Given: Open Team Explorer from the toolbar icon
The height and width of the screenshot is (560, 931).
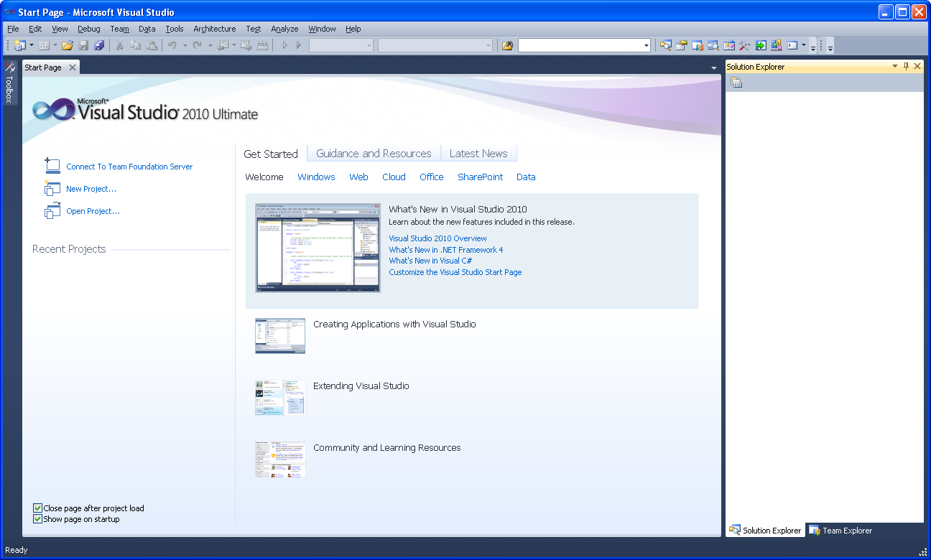Looking at the screenshot, I should coord(698,45).
